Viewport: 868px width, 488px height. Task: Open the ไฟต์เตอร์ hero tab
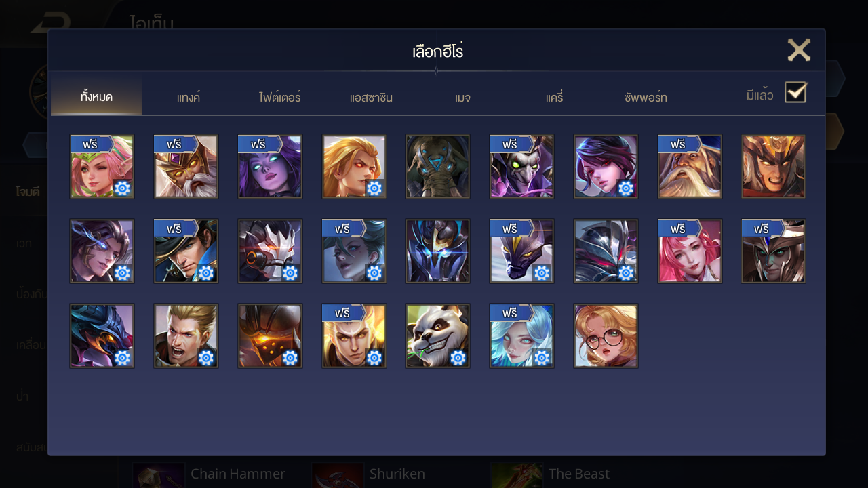[x=279, y=97]
